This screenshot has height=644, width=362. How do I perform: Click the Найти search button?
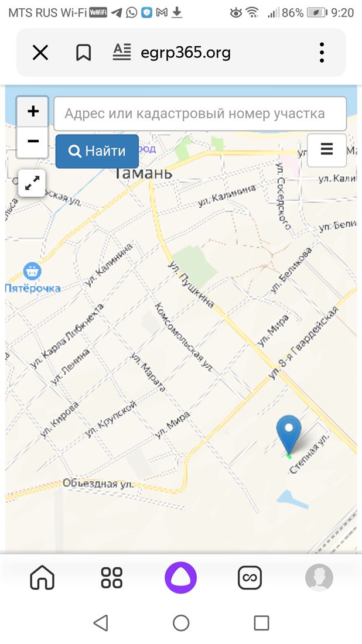tap(97, 151)
